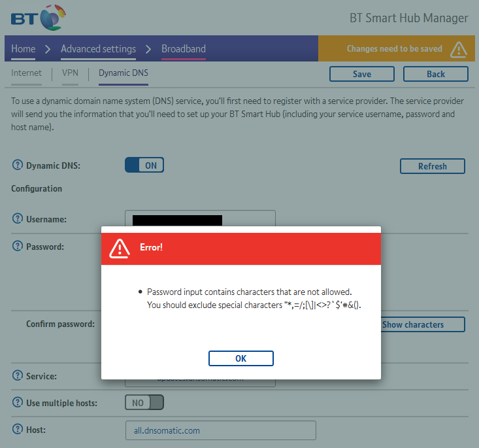The width and height of the screenshot is (479, 448).
Task: Turn off the Dynamic DNS toggle
Action: (144, 165)
